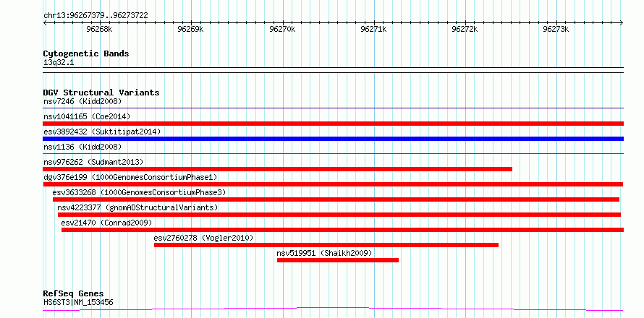Click the 13q32.1 cytogenetic band bar
644x318 pixels.
333,70
